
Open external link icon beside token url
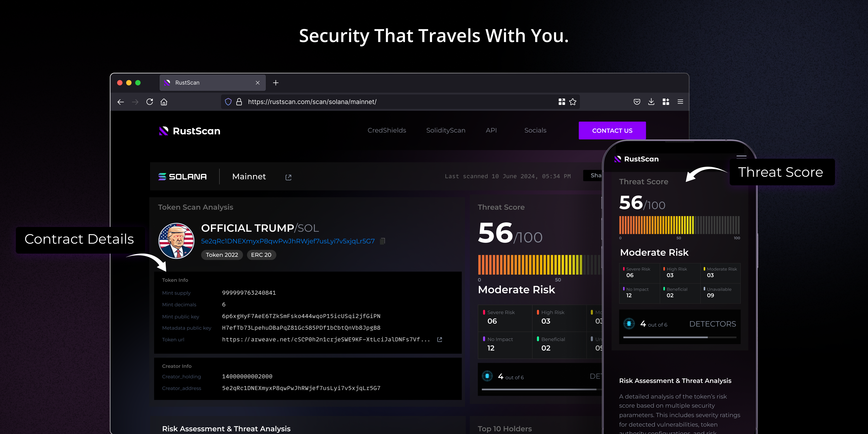tap(440, 340)
